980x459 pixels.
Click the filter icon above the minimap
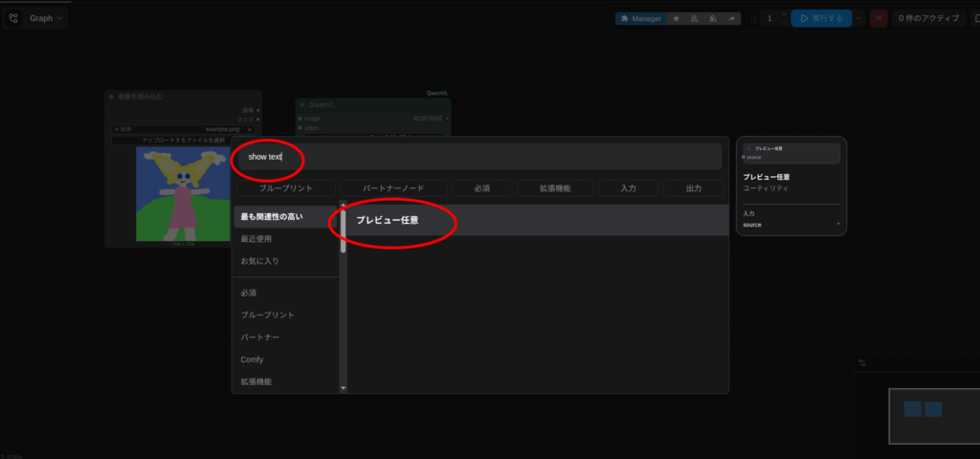click(x=862, y=363)
